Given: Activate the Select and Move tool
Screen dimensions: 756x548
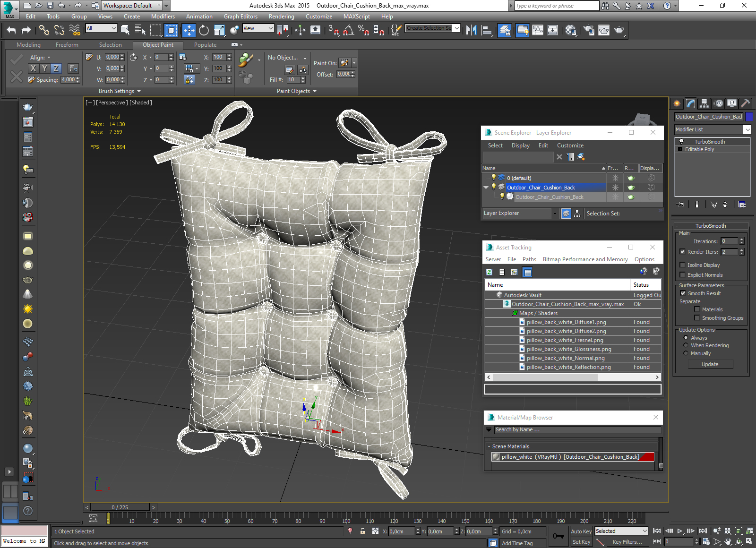Looking at the screenshot, I should click(x=189, y=30).
